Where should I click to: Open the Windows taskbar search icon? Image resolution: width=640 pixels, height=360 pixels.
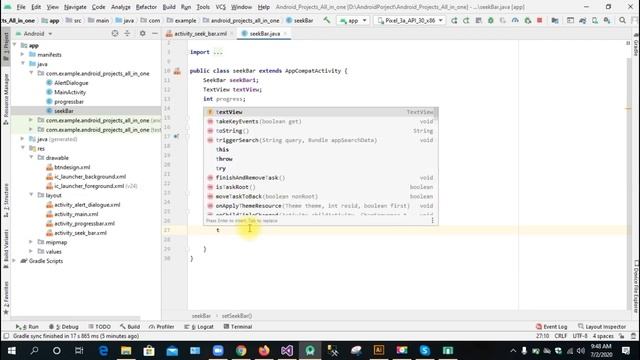34,351
